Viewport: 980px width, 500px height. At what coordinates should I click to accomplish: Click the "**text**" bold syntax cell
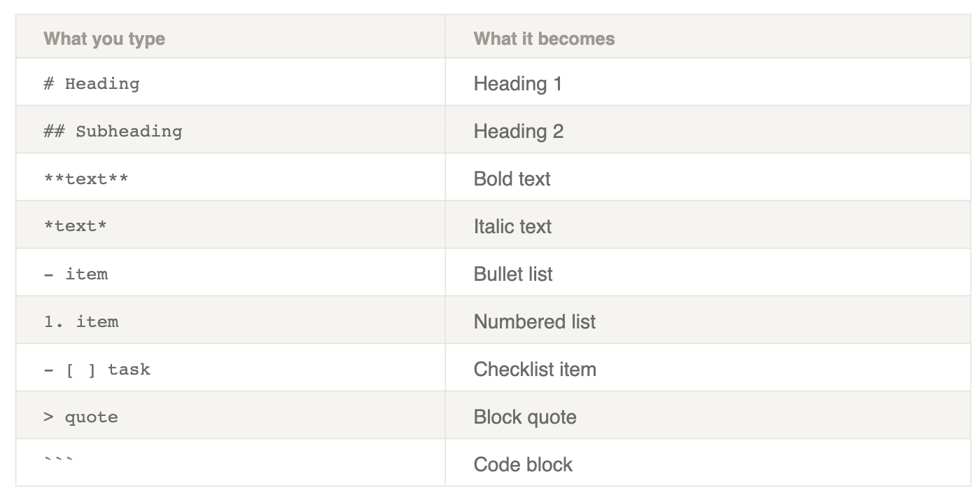point(86,179)
